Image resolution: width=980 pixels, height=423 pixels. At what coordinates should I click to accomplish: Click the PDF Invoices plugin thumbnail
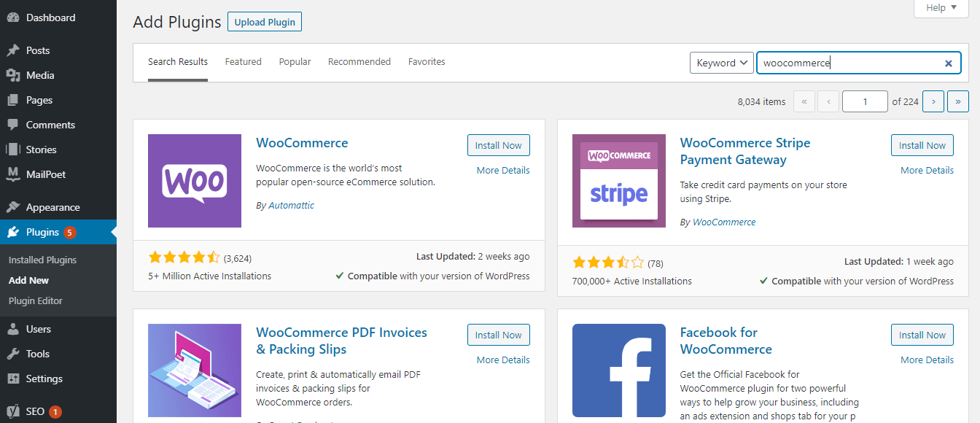(195, 370)
